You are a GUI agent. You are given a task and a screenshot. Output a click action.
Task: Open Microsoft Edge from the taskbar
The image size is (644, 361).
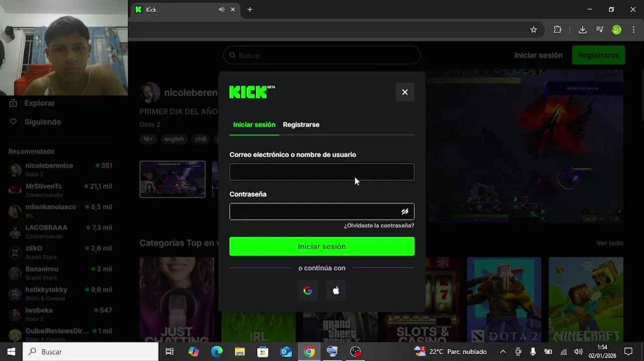click(x=217, y=351)
